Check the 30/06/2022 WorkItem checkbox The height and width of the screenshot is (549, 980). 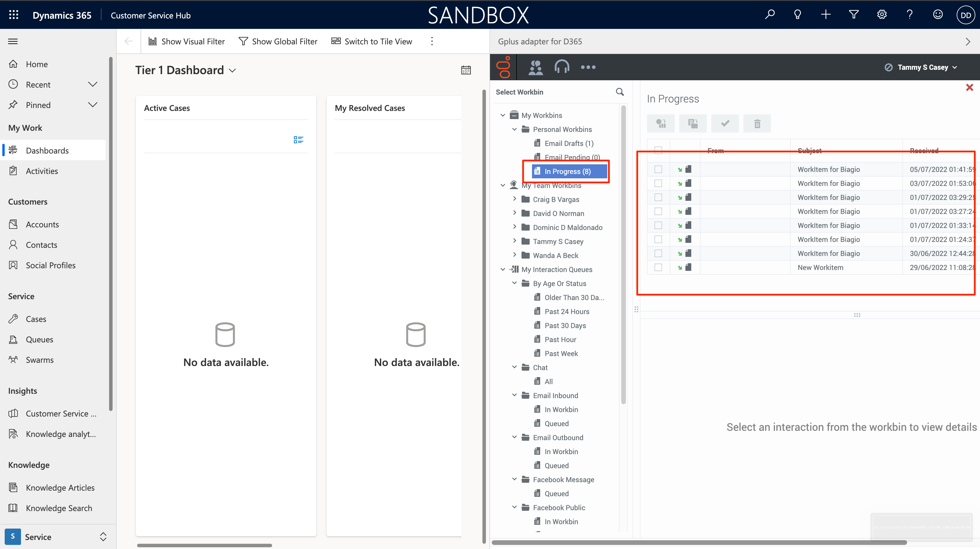(x=658, y=253)
